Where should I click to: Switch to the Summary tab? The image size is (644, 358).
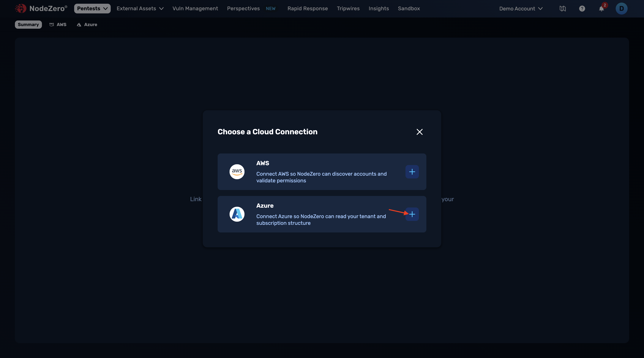coord(28,24)
